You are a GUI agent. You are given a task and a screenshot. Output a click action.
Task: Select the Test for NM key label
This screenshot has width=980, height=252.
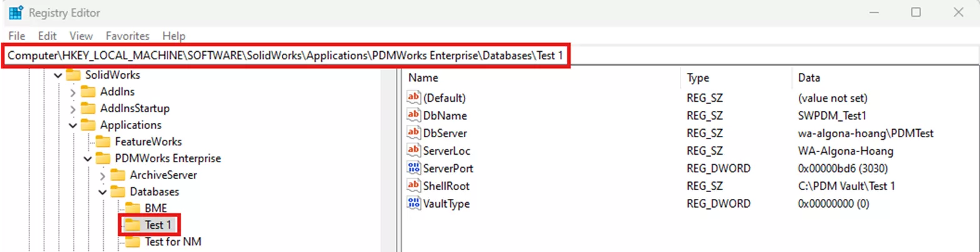tap(172, 241)
